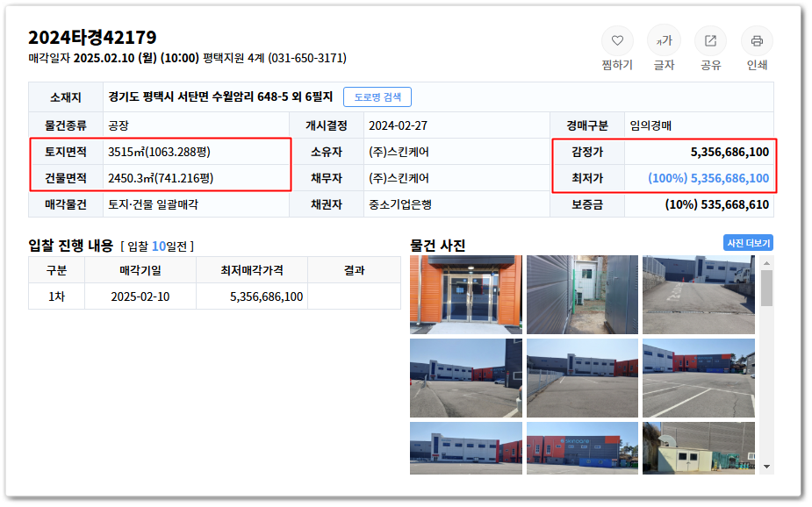Open third-row left building photo

[x=465, y=448]
